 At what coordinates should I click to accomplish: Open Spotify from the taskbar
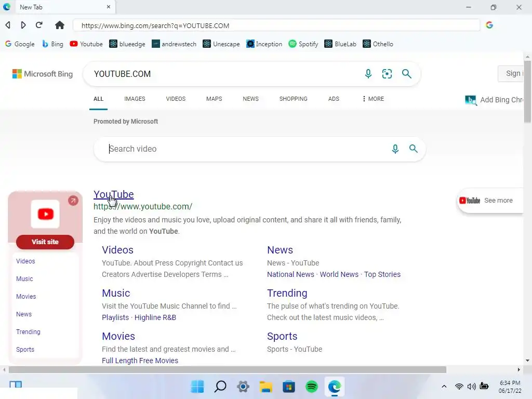(312, 387)
